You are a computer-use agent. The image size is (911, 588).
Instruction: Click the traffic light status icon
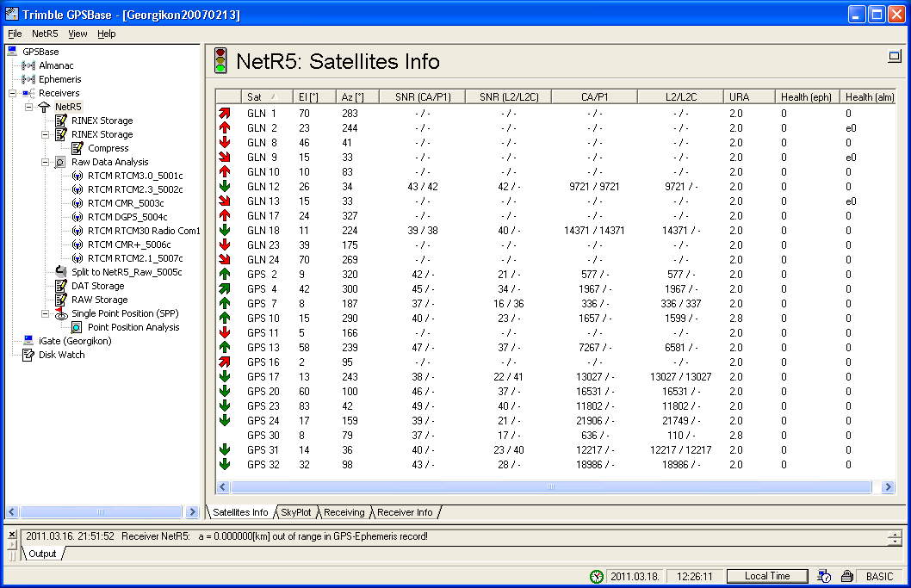point(220,60)
